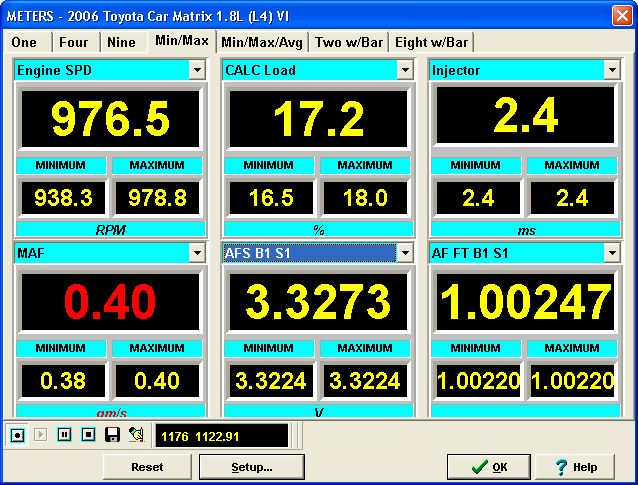Viewport: 638px width, 485px height.
Task: Open the CALC Load parameter dropdown
Action: point(404,70)
